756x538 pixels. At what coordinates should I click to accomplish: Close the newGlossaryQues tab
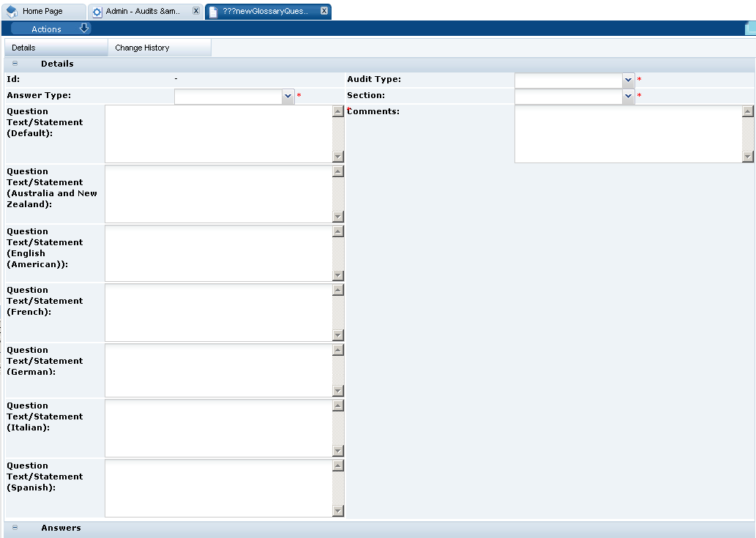point(324,11)
